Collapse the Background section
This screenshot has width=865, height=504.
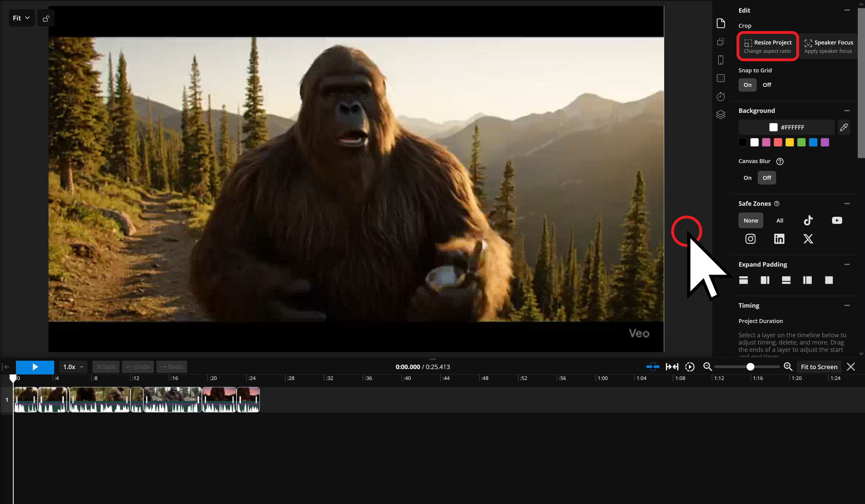847,110
